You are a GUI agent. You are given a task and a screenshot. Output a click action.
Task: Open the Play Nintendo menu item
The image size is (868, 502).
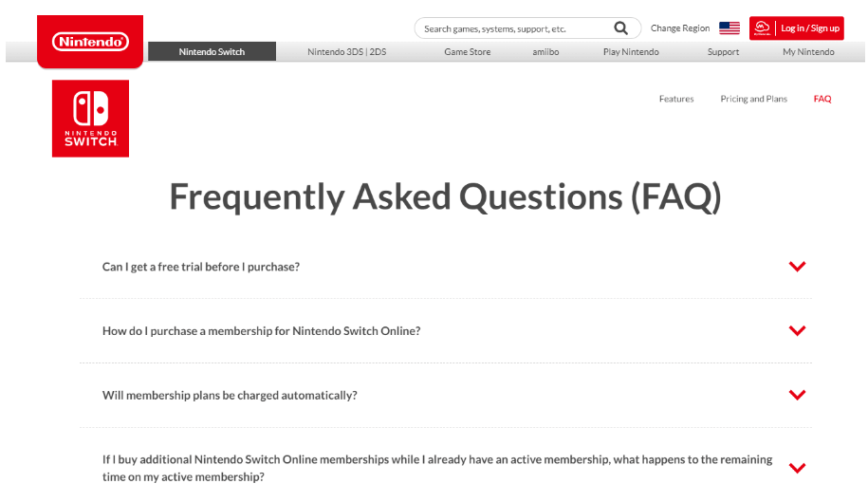click(631, 51)
